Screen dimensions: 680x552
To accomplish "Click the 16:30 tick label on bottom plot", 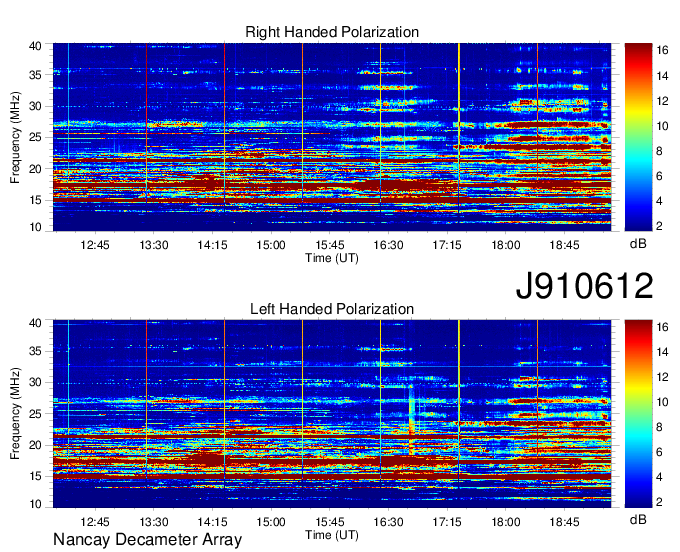I will [x=389, y=522].
